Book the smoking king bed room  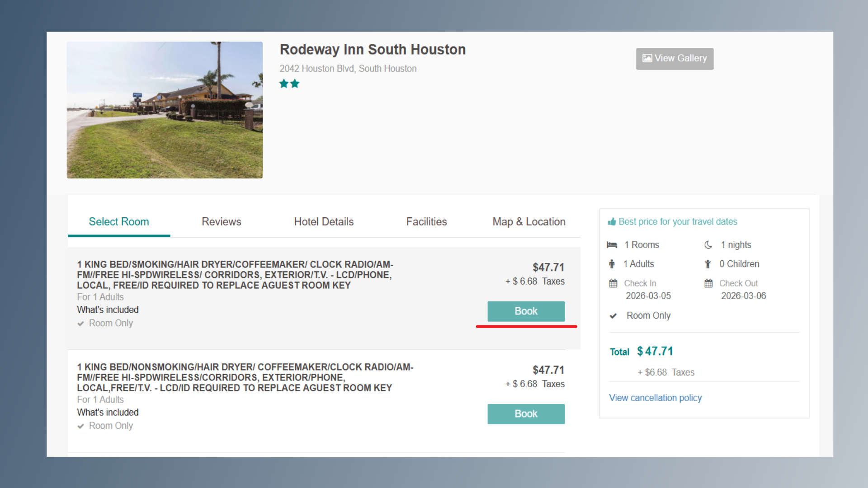click(x=526, y=311)
